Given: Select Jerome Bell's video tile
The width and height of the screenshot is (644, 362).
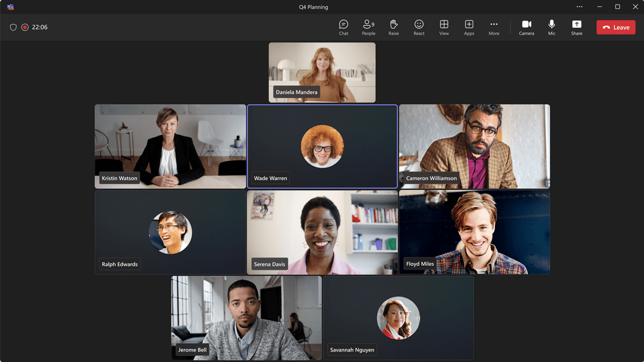Looking at the screenshot, I should click(246, 316).
